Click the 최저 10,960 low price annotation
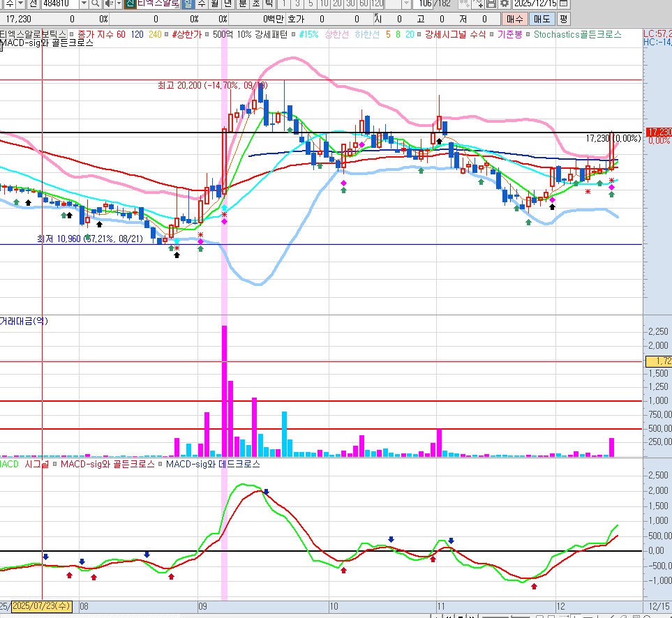The width and height of the screenshot is (672, 618). pos(90,239)
